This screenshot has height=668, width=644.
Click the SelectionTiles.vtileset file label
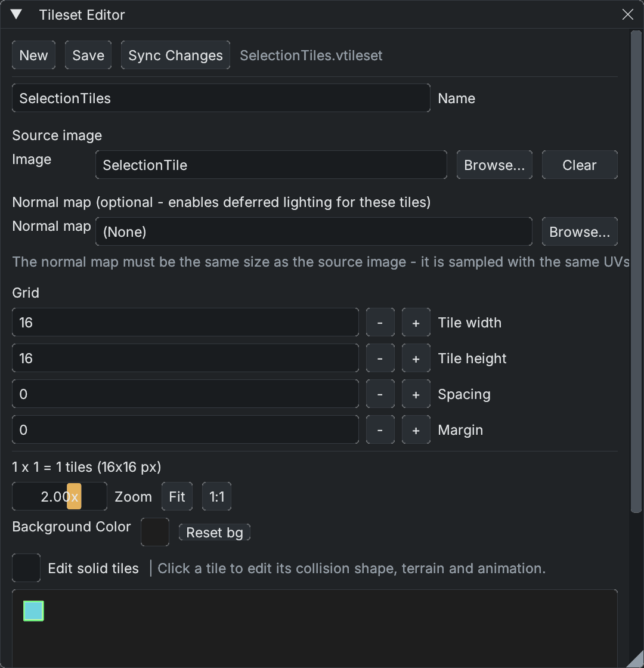[311, 55]
